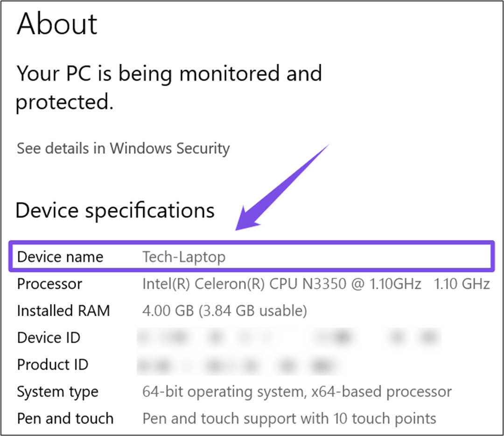
Task: Click the 1.10 GHz speed at row end
Action: (x=462, y=284)
